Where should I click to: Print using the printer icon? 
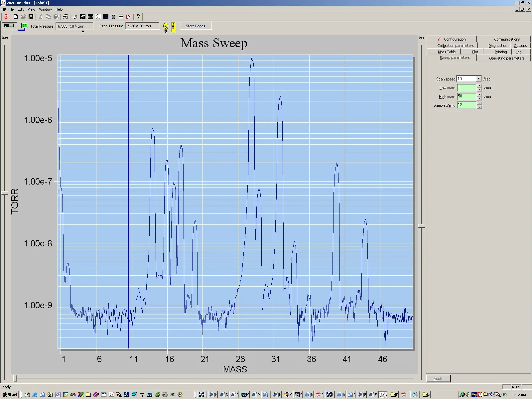[66, 17]
